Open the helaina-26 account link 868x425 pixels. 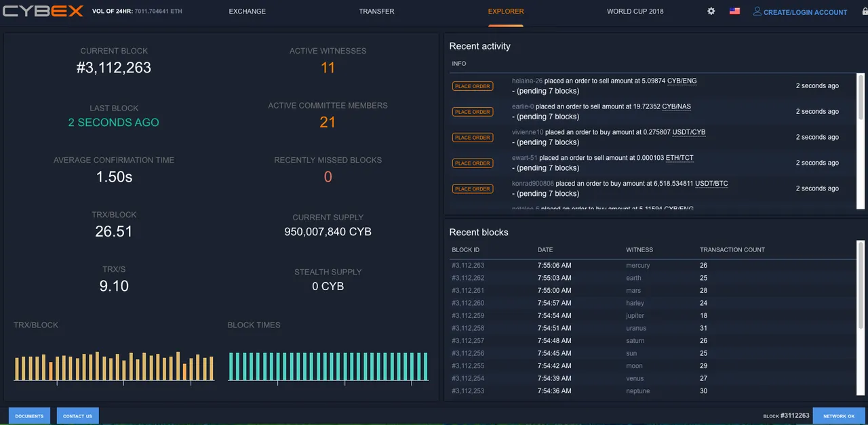(x=528, y=81)
